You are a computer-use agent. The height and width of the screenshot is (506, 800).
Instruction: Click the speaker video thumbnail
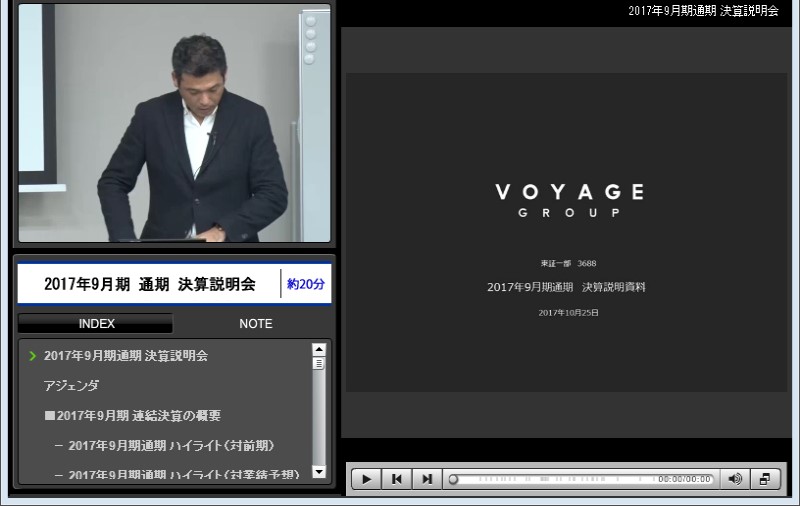pos(174,123)
